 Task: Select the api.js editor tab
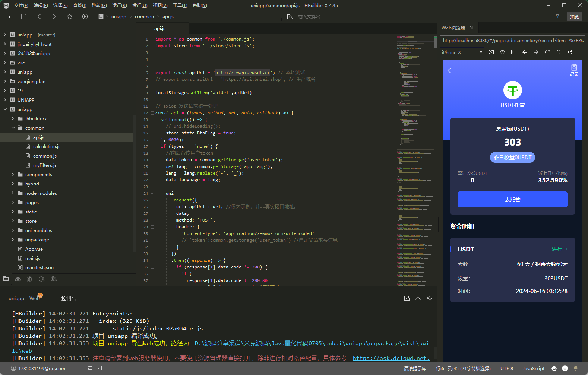(160, 28)
